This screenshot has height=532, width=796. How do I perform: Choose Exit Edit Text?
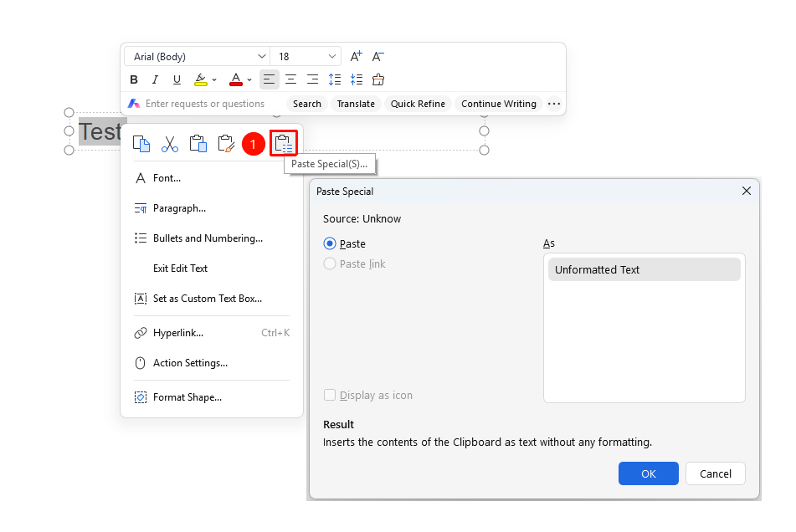pyautogui.click(x=211, y=269)
